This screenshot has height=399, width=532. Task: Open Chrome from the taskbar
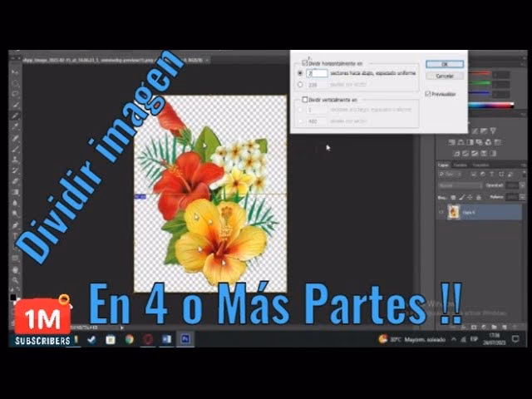[x=129, y=339]
